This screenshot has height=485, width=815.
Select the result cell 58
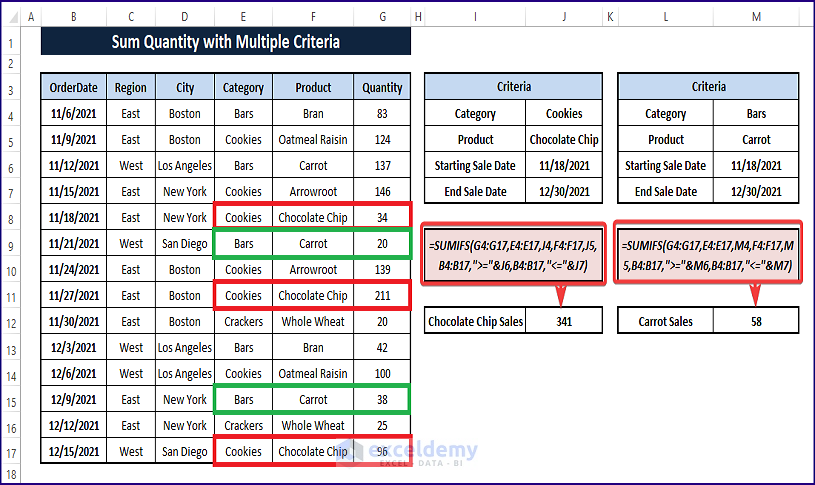pos(756,321)
